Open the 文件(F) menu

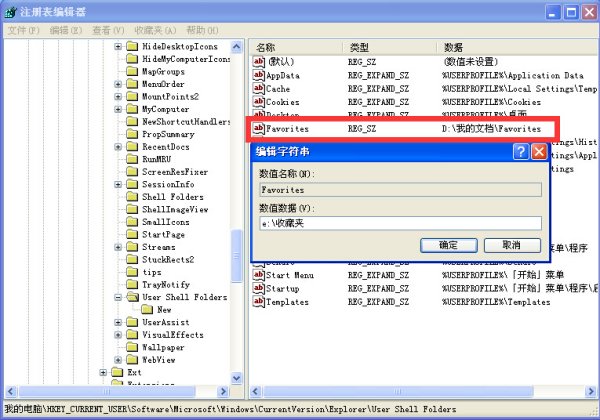click(x=23, y=30)
